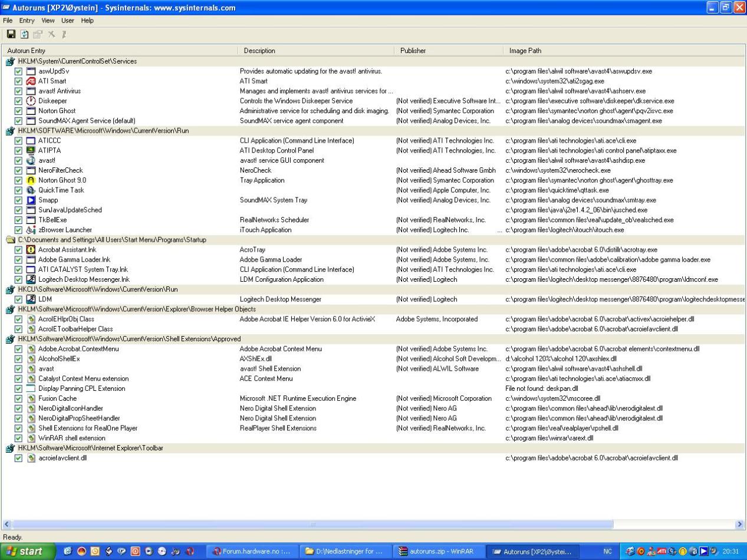Uncheck the Display Panning CPL Extension checkbox
The width and height of the screenshot is (747, 560).
pyautogui.click(x=19, y=388)
